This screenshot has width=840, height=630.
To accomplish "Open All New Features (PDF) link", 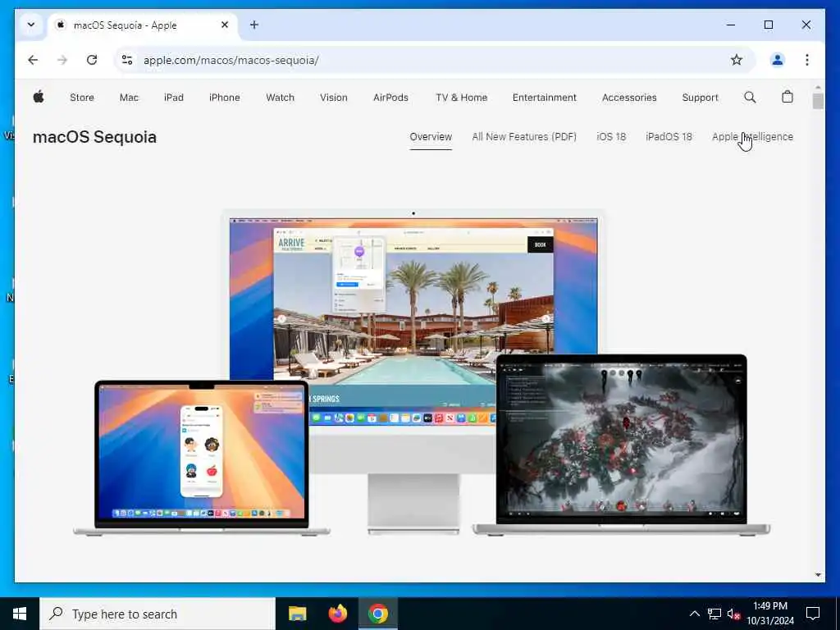I will pos(524,137).
